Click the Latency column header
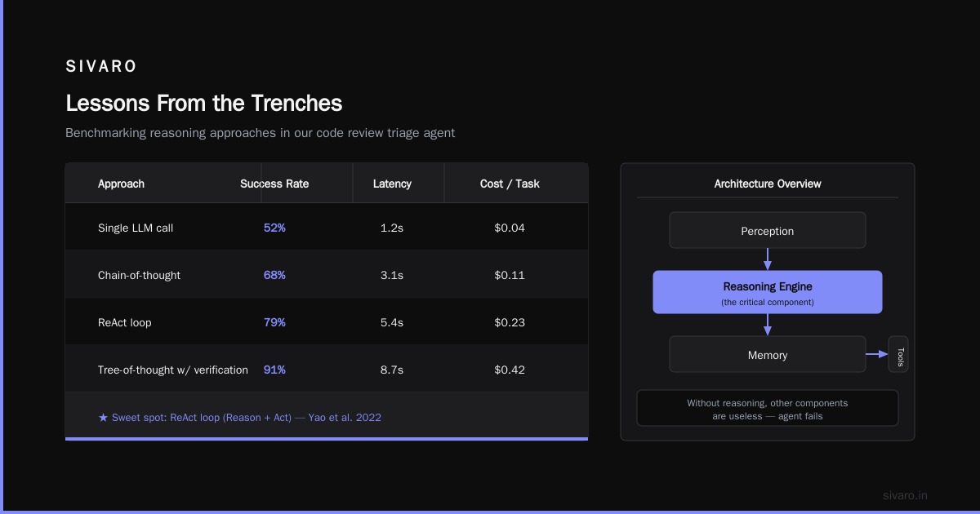980x514 pixels. click(392, 184)
